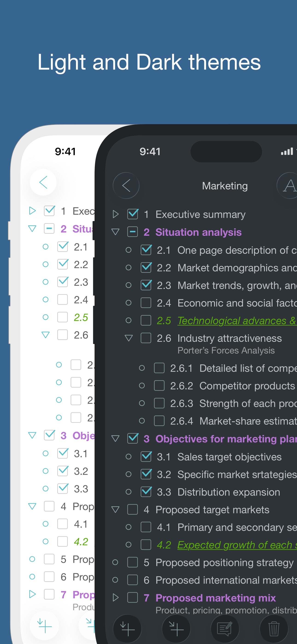Check 4.2 Expected growth checkbox

coord(146,544)
